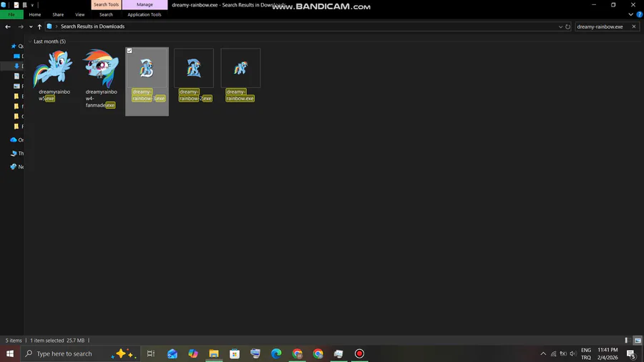Open clock showing 11:41 PM
The width and height of the screenshot is (644, 362).
coord(608,353)
